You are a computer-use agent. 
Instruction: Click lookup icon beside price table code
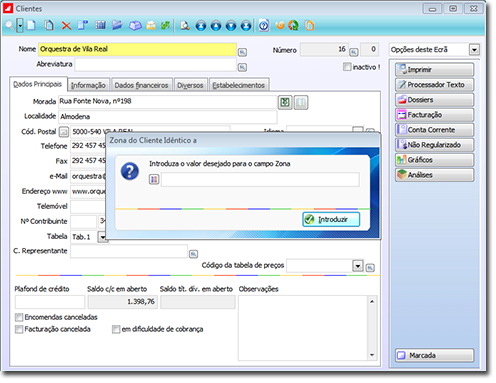(370, 267)
